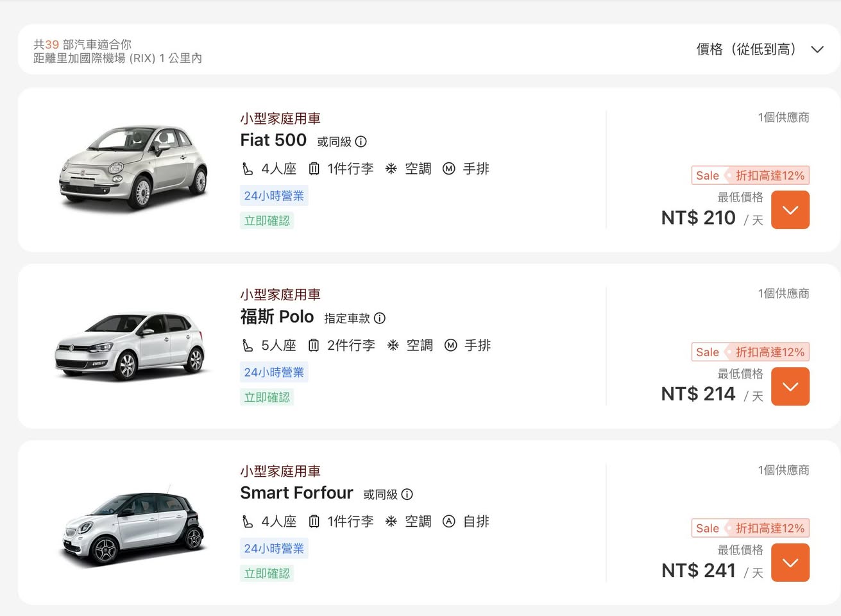Click the manual transmission icon for Fiat 500

449,169
